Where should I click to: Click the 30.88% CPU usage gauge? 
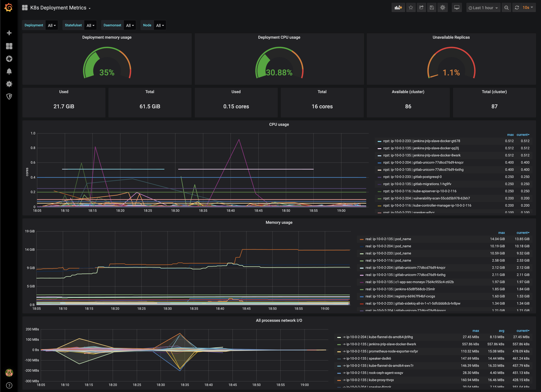click(279, 62)
